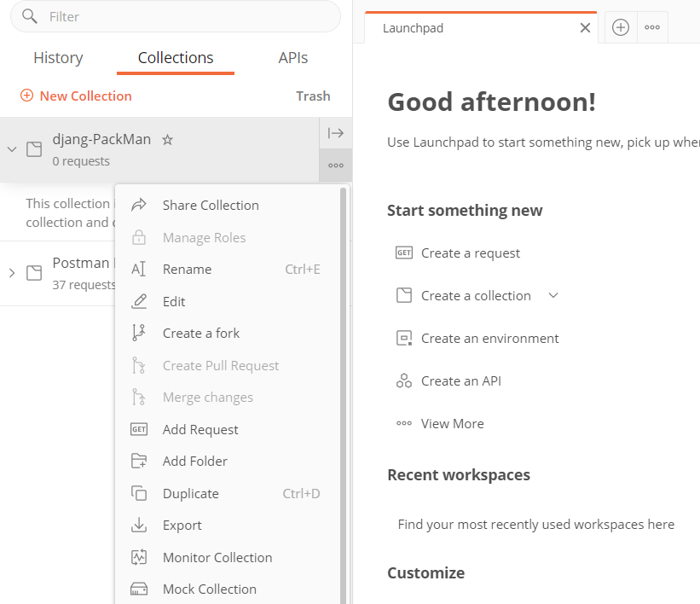Create a New Collection via link
This screenshot has width=700, height=604.
pyautogui.click(x=86, y=96)
